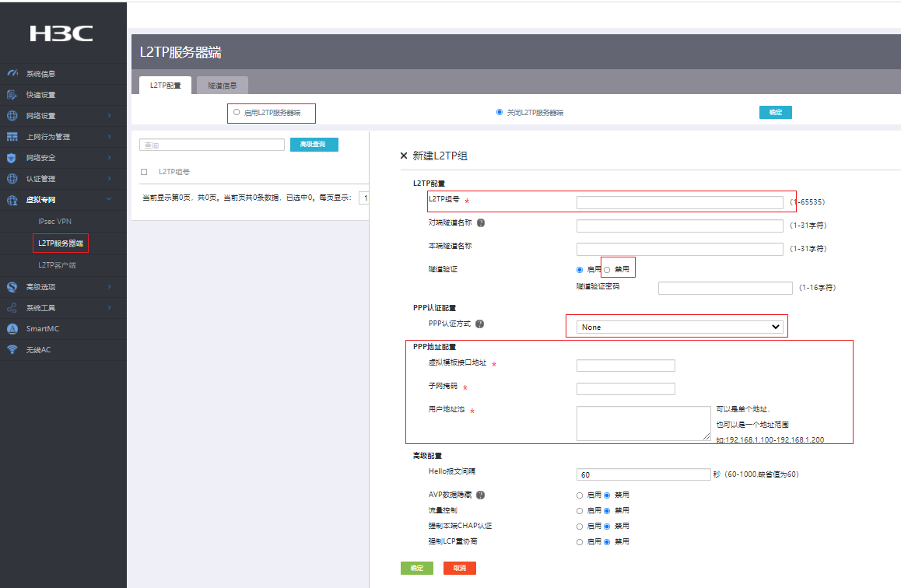
Task: Click the H3C logo
Action: coord(61,33)
